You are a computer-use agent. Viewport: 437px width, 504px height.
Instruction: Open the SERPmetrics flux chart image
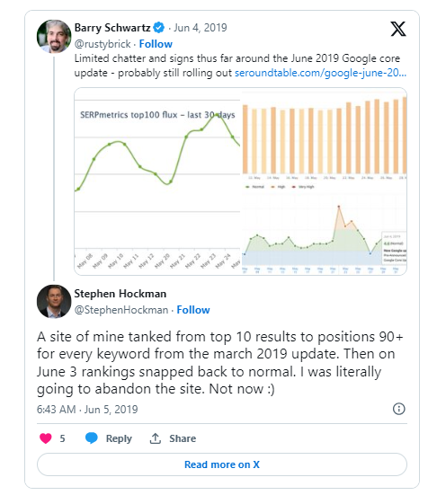point(157,181)
